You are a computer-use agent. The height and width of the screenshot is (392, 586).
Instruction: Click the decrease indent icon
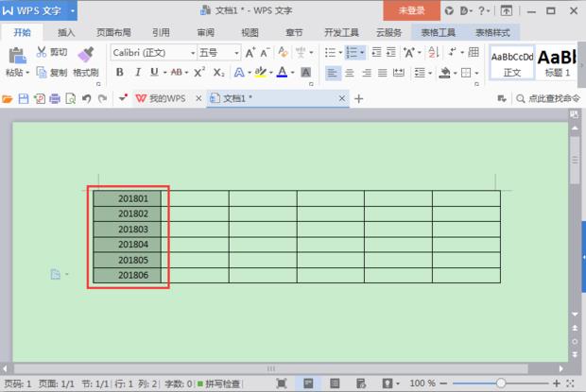[x=377, y=52]
